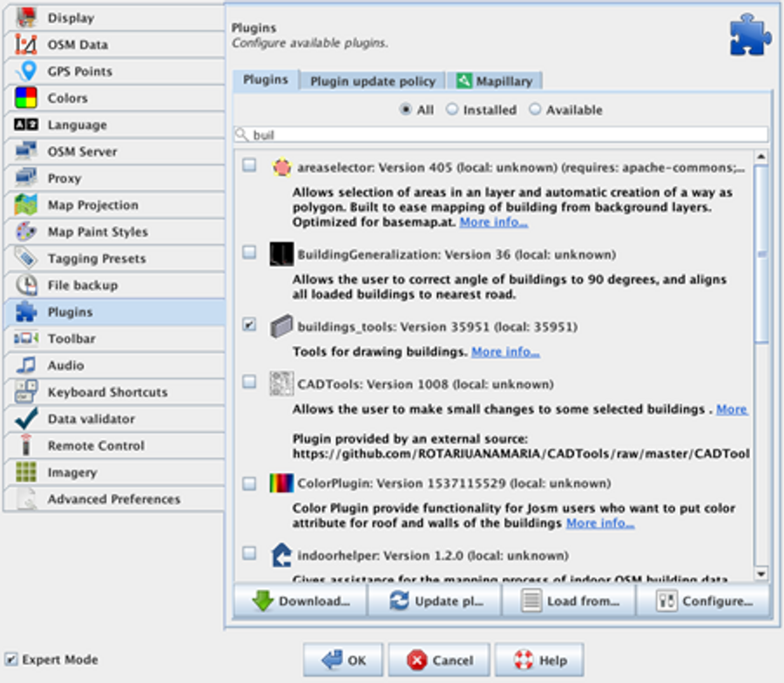The image size is (784, 683).
Task: Click 'areaselector: Version 405' title text
Action: coord(521,167)
